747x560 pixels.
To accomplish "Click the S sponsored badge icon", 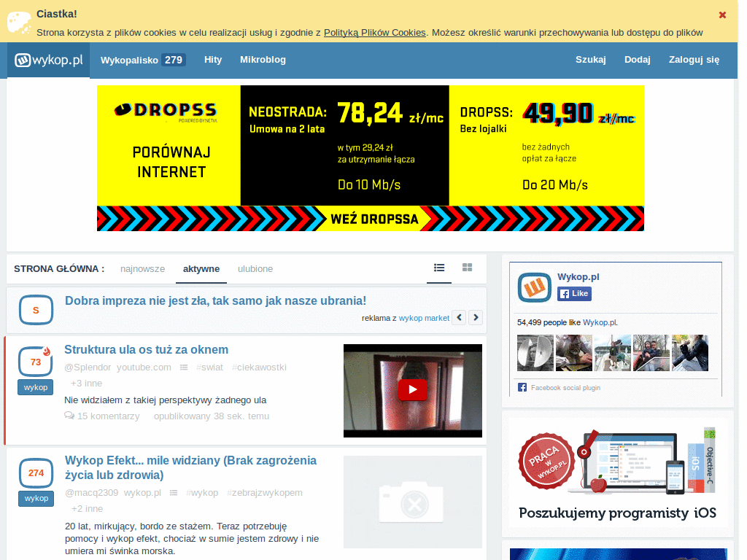I will [x=36, y=310].
